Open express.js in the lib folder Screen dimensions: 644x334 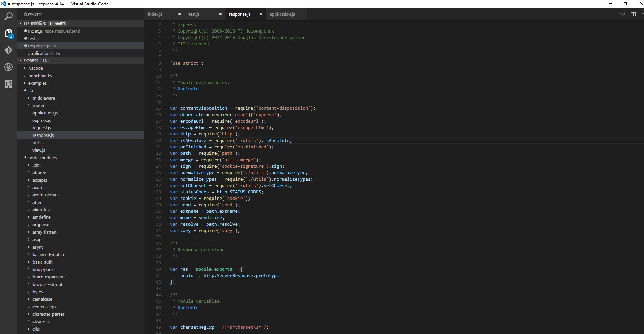(81, 120)
